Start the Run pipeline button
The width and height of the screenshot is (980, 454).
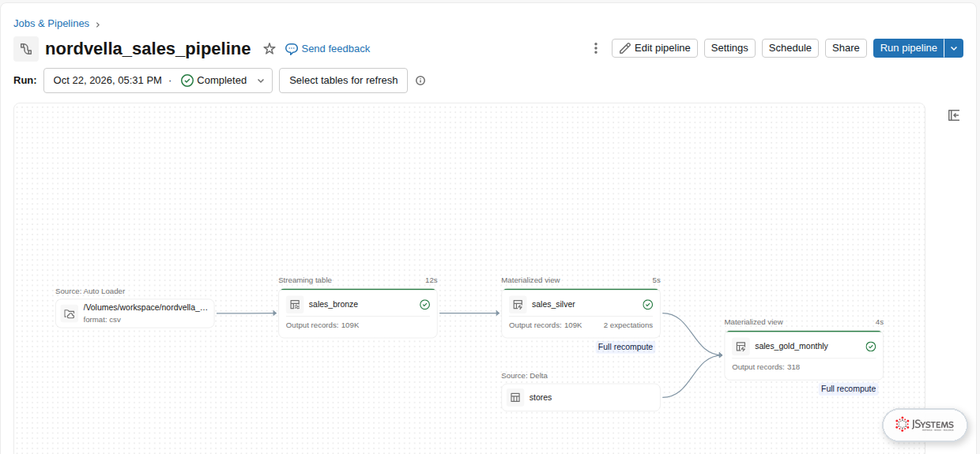pos(909,48)
